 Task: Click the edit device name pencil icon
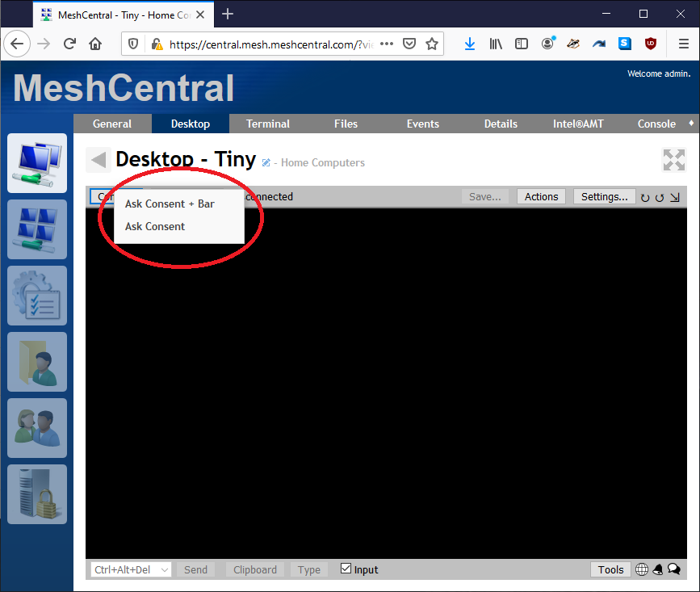266,163
